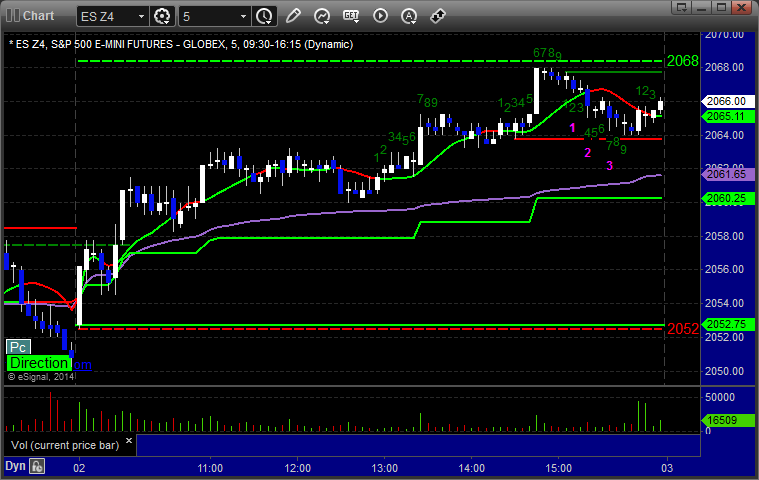Screen dimensions: 759x480
Task: Maximize the Chart window
Action: point(722,7)
